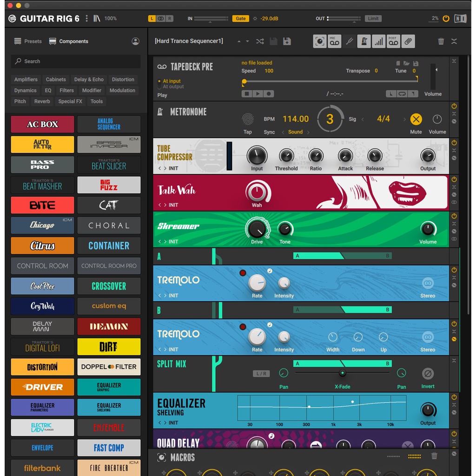The width and height of the screenshot is (476, 476).
Task: Tap the fingerprint Tap tempo icon
Action: point(248,119)
